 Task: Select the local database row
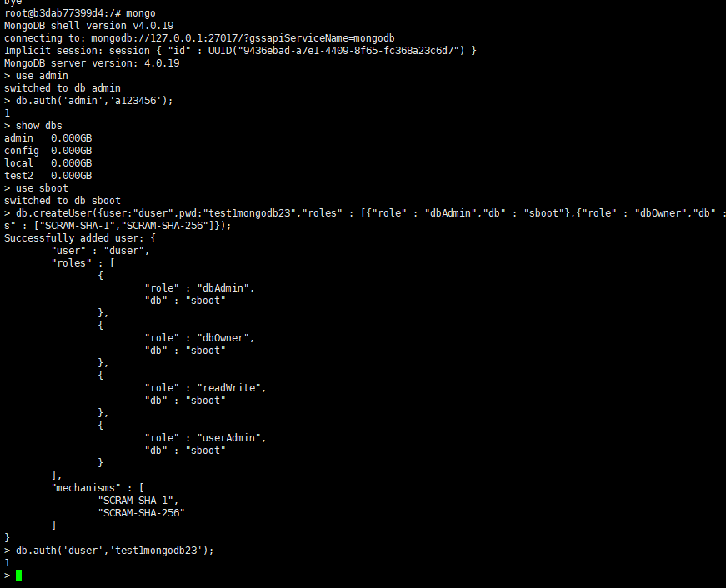click(48, 163)
